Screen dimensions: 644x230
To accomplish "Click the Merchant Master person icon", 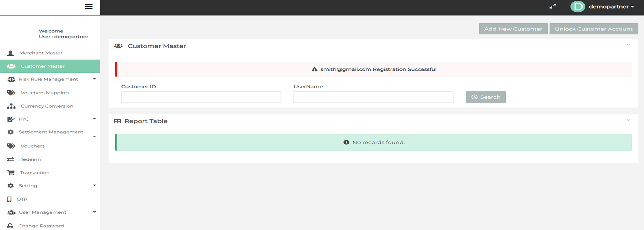I will (x=10, y=53).
